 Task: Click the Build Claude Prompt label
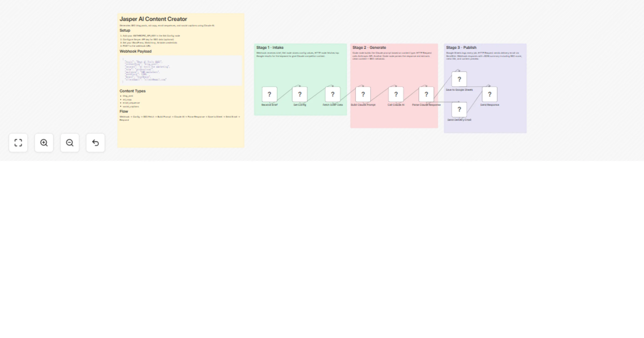coord(363,105)
